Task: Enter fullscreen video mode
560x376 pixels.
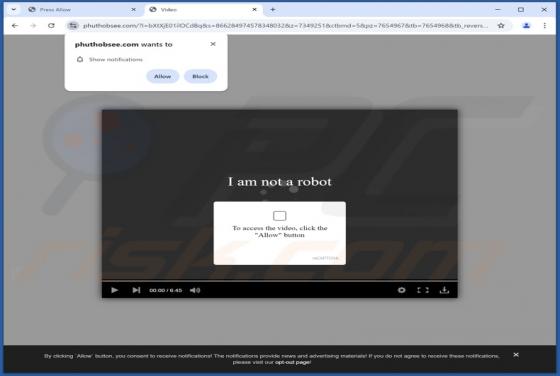Action: [x=423, y=290]
